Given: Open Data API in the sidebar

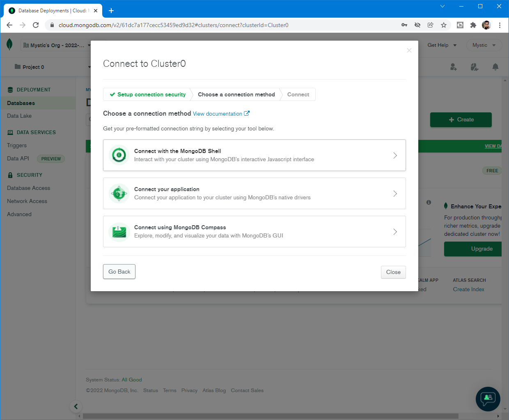Looking at the screenshot, I should pyautogui.click(x=18, y=158).
